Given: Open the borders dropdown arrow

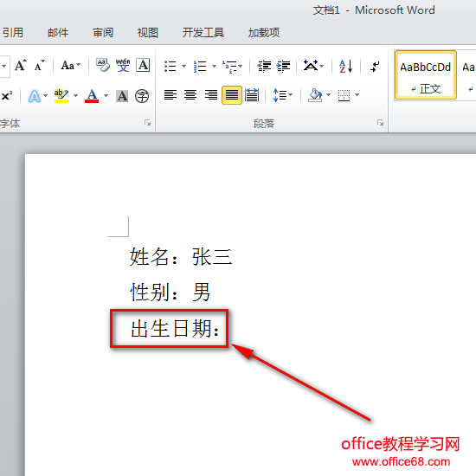Looking at the screenshot, I should click(x=357, y=95).
